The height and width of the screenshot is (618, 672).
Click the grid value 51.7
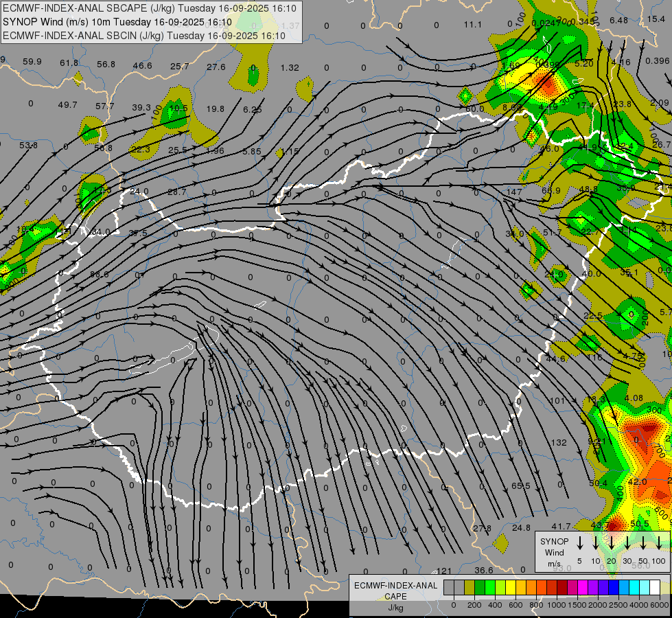[x=552, y=233]
